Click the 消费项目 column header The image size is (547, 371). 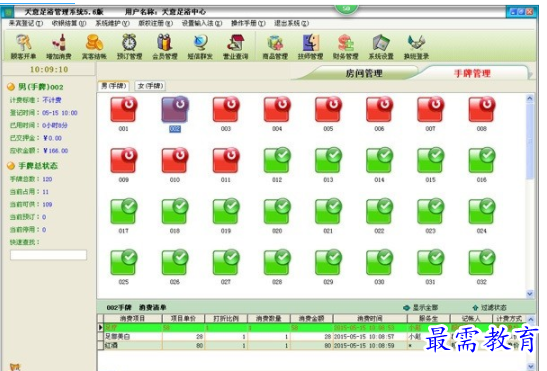pos(133,318)
